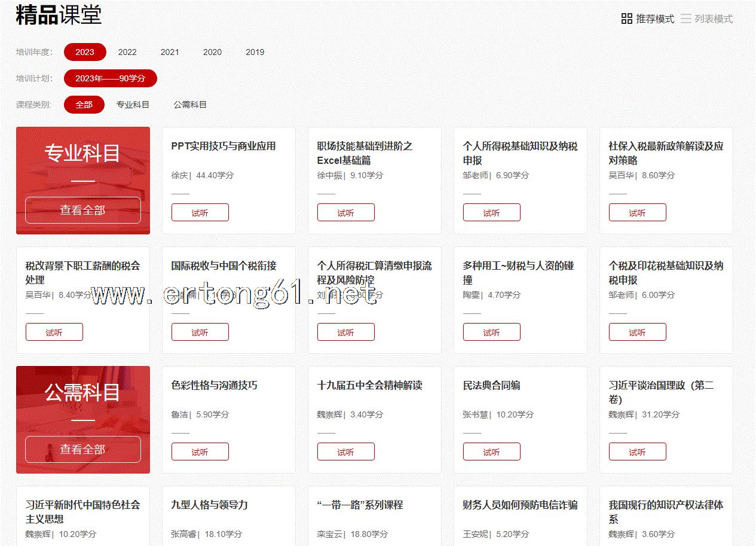Choose the 2023 year filter

point(85,52)
